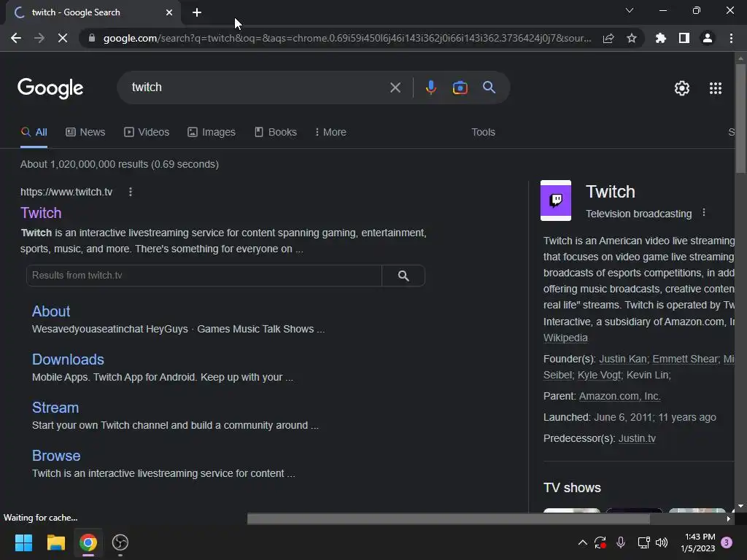Clear the search box text
The width and height of the screenshot is (747, 560).
395,87
